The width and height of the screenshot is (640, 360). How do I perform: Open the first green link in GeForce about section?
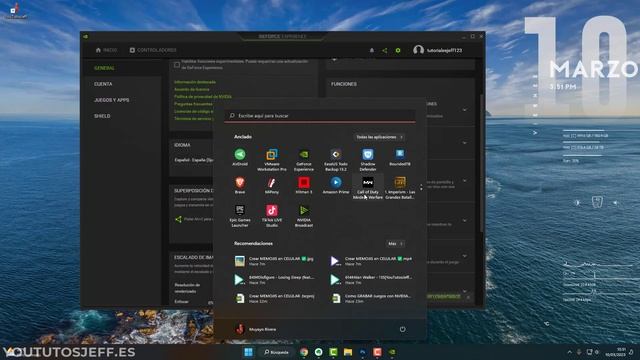195,82
